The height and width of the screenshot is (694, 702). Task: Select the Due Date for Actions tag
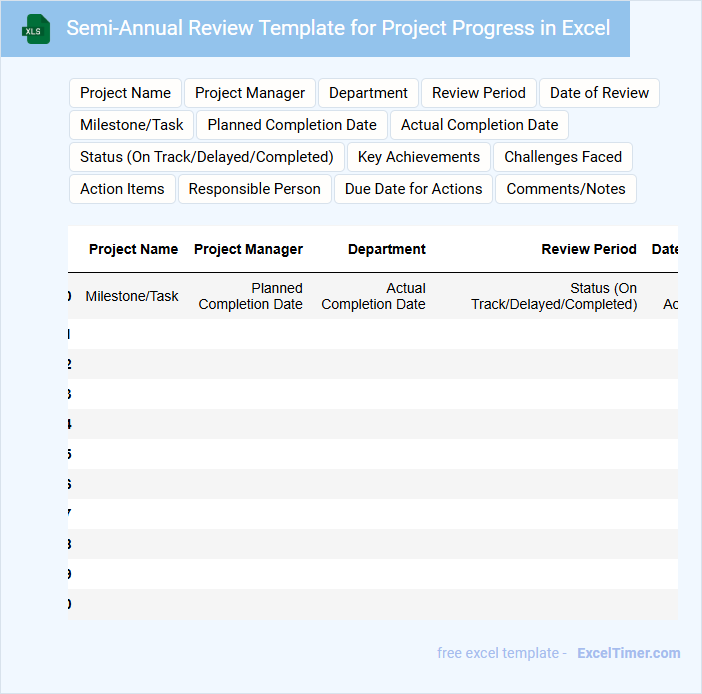point(413,189)
